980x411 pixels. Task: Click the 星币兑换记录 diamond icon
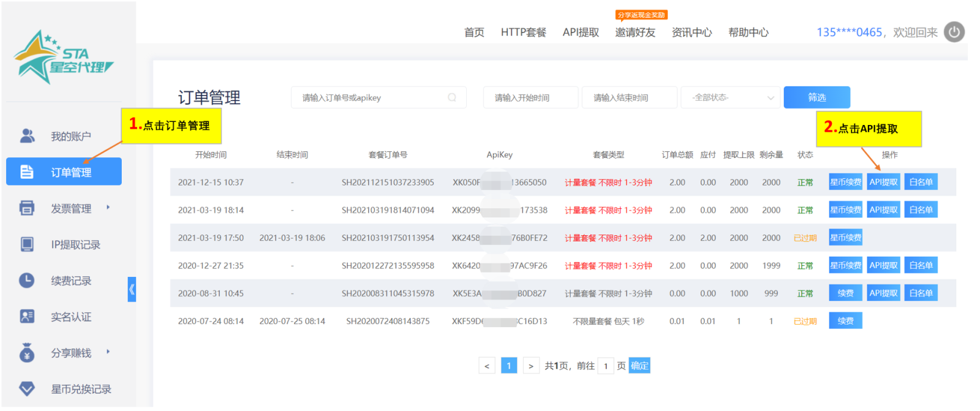point(27,388)
